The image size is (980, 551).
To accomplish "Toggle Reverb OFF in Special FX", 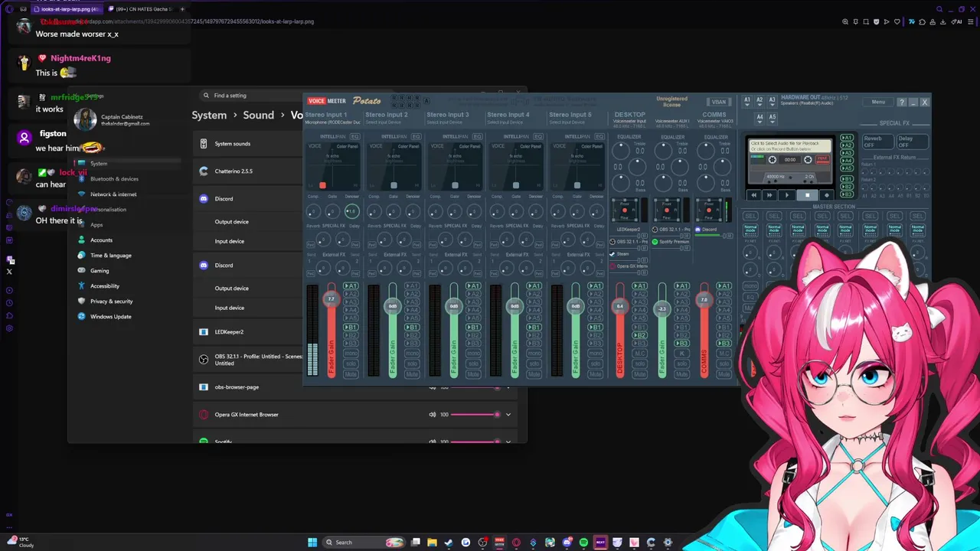I will (x=877, y=142).
